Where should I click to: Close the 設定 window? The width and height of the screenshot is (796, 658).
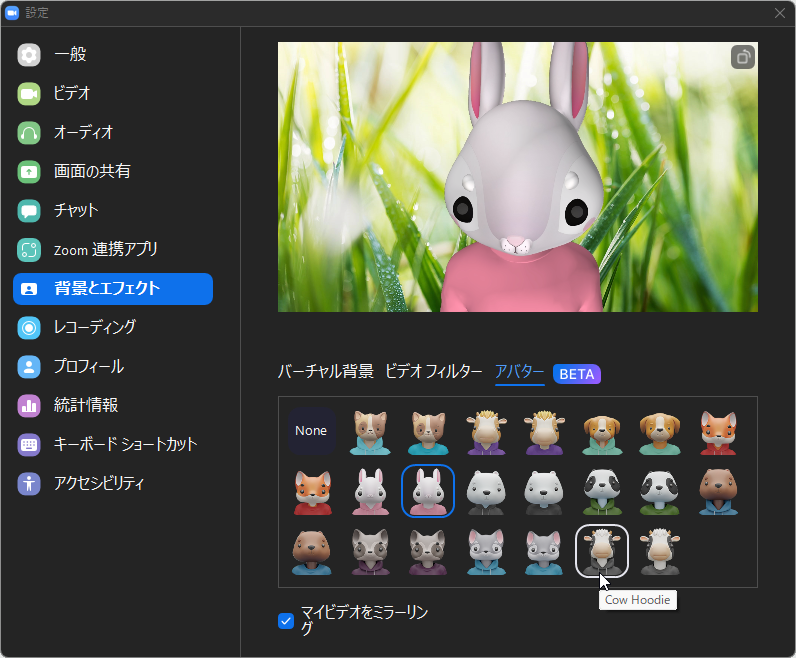pos(780,13)
